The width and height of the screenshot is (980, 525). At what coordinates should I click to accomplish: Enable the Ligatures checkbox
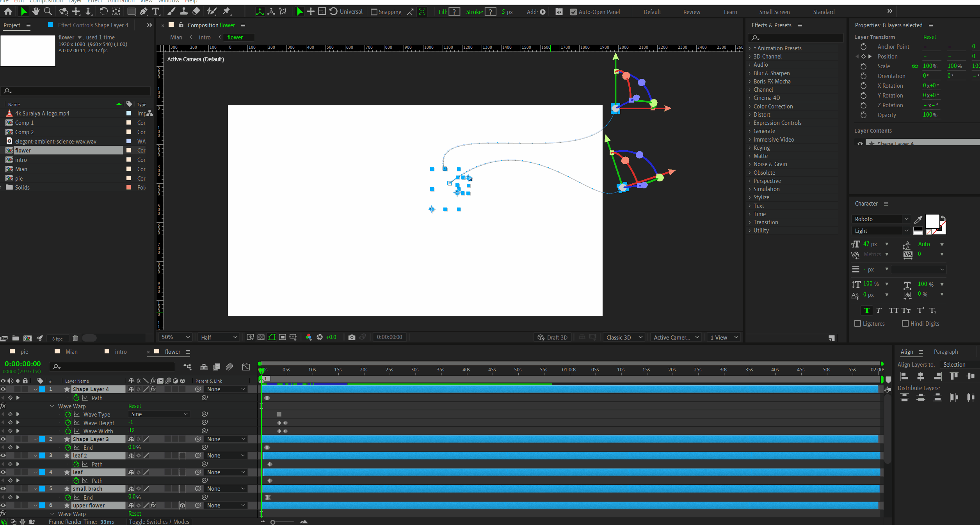857,324
